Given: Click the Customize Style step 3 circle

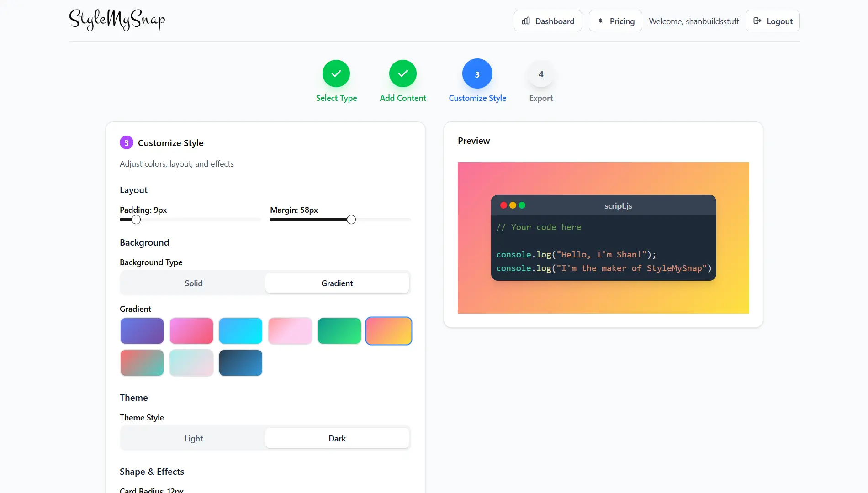Looking at the screenshot, I should pyautogui.click(x=477, y=73).
